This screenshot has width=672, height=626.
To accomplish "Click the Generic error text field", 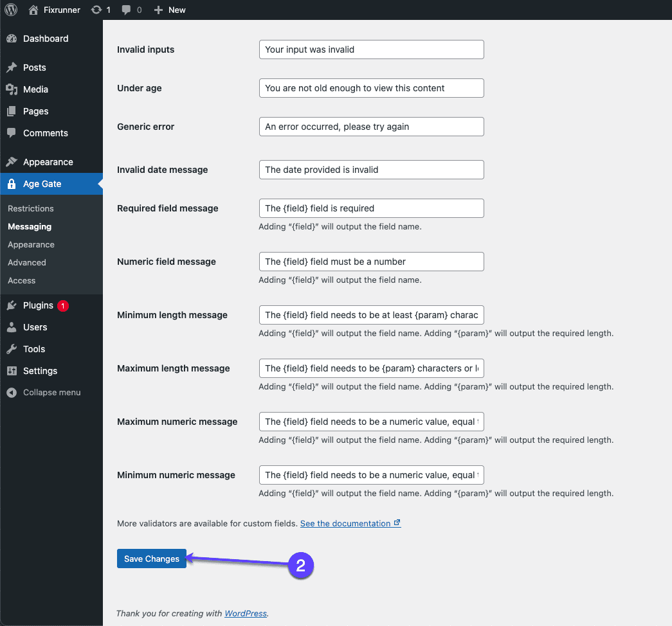I will [x=372, y=127].
